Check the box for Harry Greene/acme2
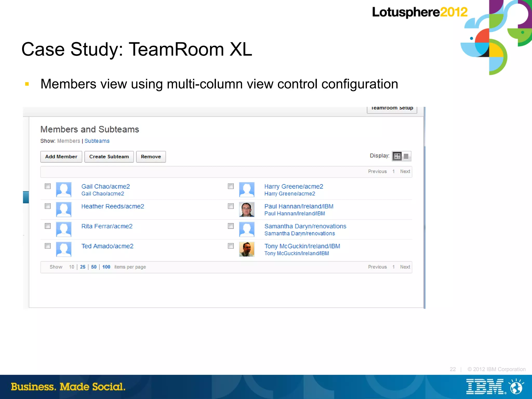 pyautogui.click(x=231, y=186)
